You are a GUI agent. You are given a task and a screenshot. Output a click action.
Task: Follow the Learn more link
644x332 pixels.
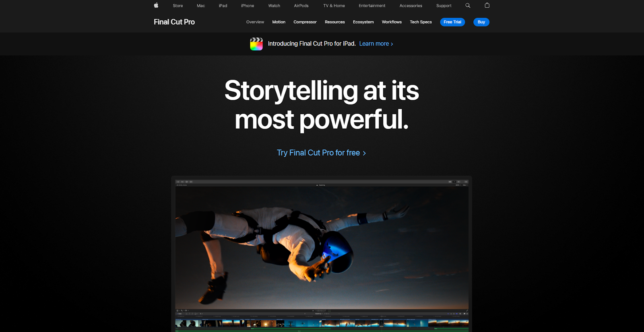point(376,44)
